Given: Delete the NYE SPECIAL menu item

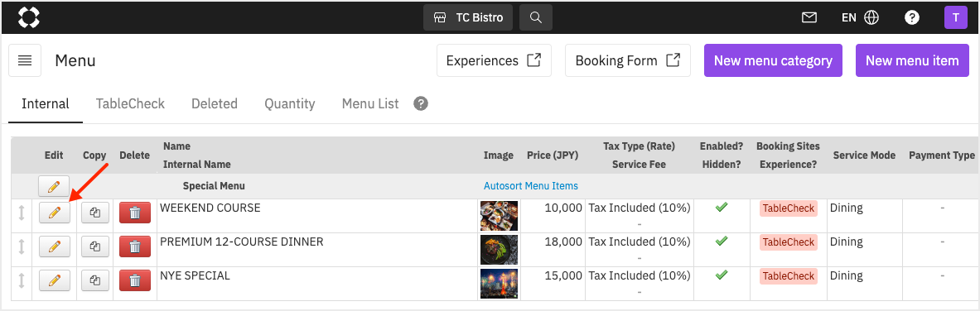Looking at the screenshot, I should tap(134, 280).
